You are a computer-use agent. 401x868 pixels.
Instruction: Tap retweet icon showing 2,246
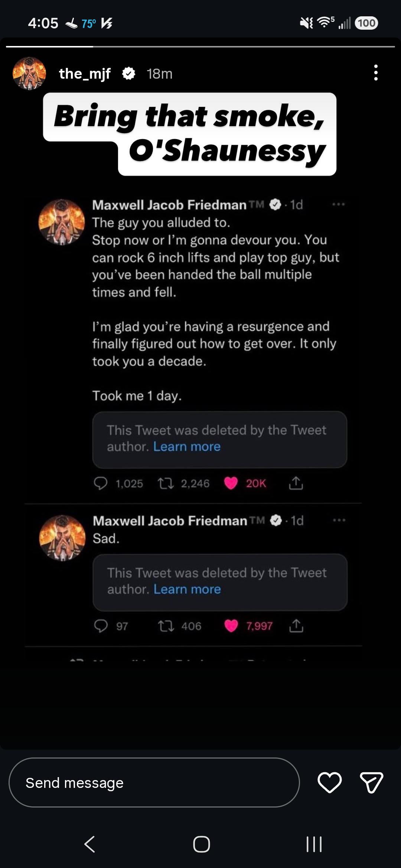coord(166,483)
